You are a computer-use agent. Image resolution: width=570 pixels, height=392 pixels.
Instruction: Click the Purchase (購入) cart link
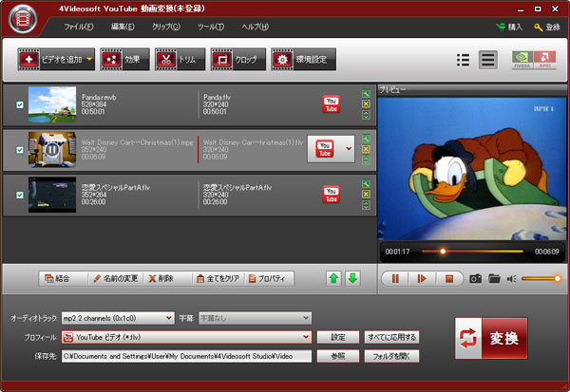pos(509,27)
